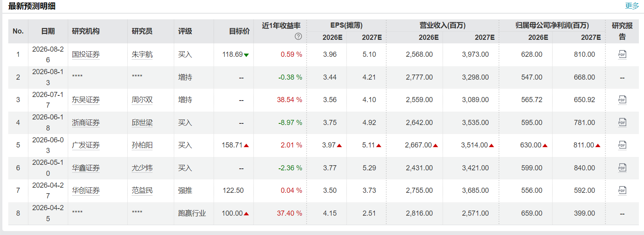
Task: Open analyst 范益民 profile link
Action: click(142, 190)
